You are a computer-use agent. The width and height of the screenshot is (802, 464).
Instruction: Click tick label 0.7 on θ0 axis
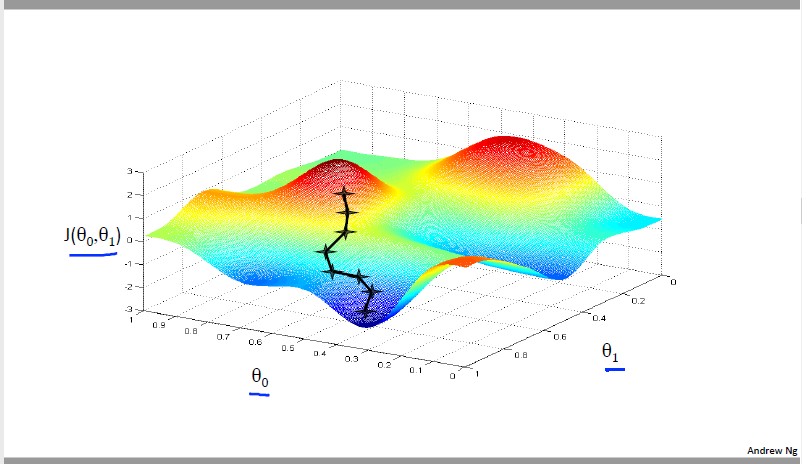(223, 337)
